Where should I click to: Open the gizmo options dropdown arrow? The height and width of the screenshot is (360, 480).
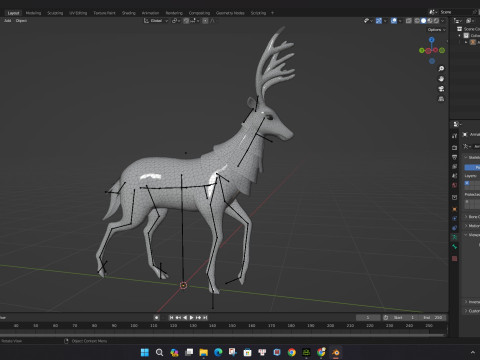pos(385,21)
